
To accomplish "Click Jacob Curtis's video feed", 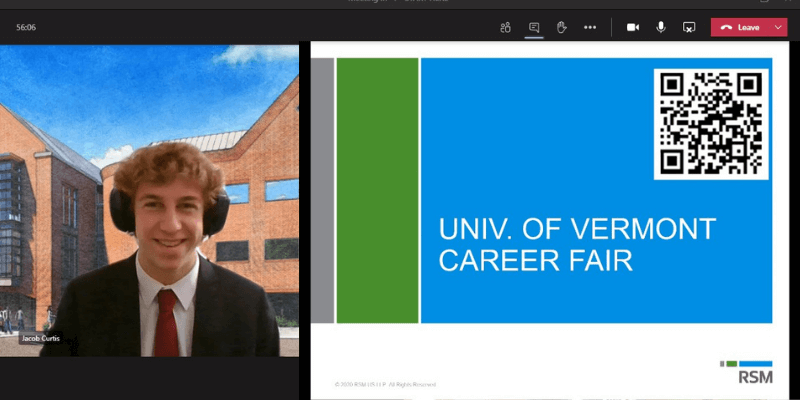I will tap(149, 201).
